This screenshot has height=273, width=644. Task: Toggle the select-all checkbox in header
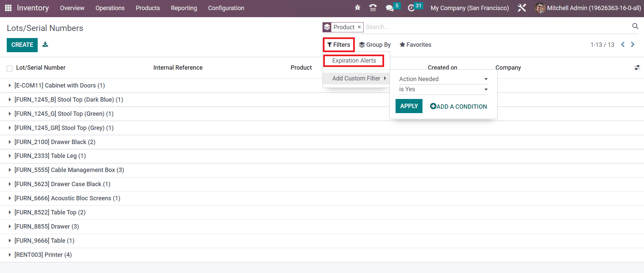tap(10, 68)
